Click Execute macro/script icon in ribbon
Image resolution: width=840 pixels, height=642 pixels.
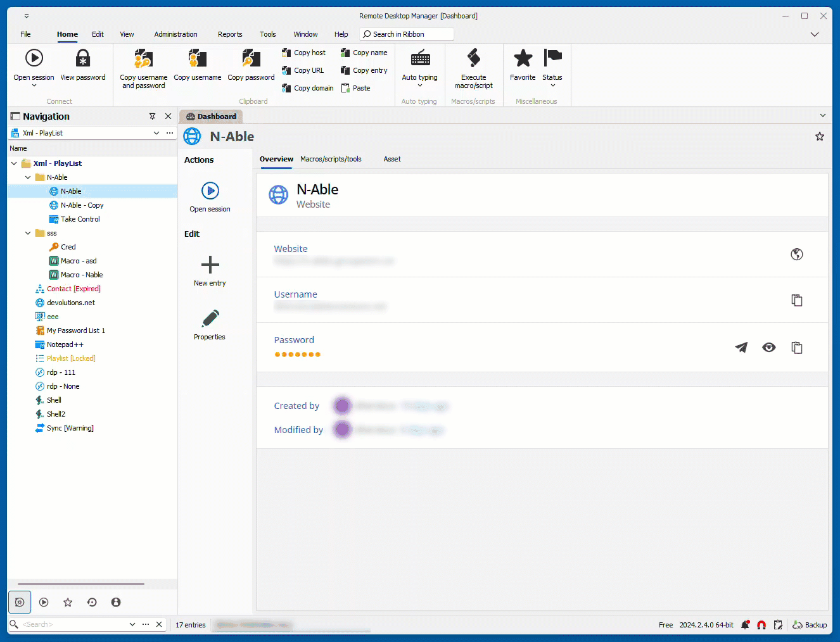(473, 58)
